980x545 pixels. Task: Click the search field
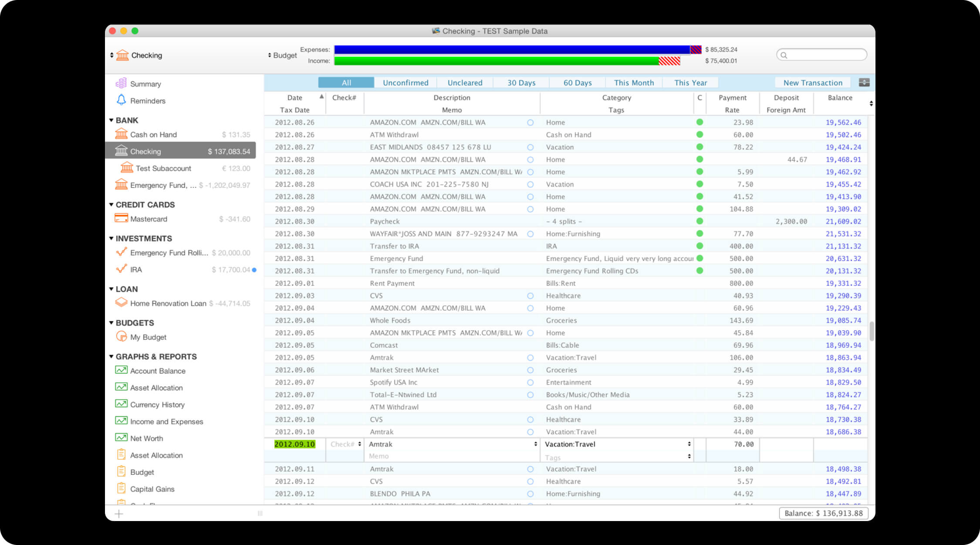pos(821,55)
